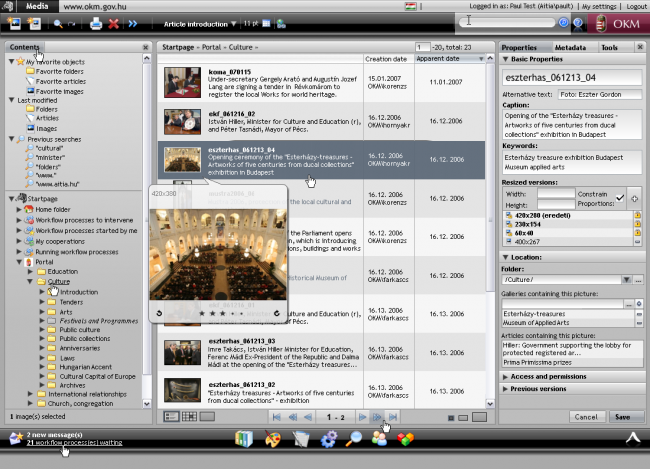Switch to the Tools tab
This screenshot has height=469, width=650.
point(609,48)
